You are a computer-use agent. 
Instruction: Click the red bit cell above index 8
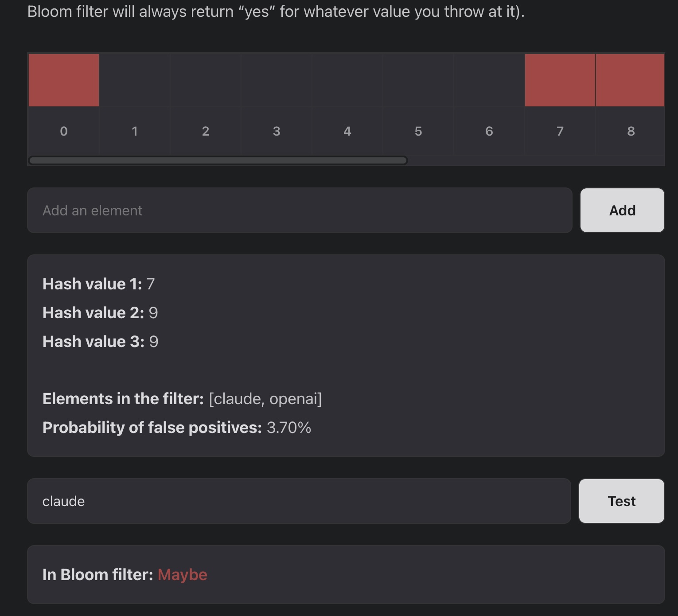click(630, 80)
